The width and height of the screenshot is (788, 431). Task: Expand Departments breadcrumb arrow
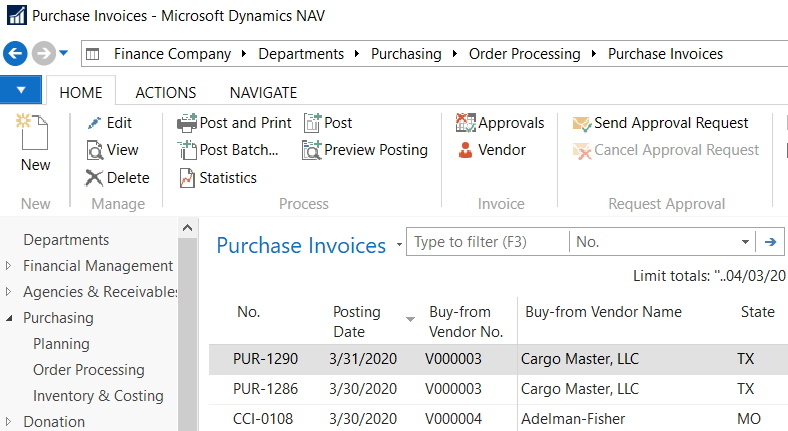[x=357, y=54]
